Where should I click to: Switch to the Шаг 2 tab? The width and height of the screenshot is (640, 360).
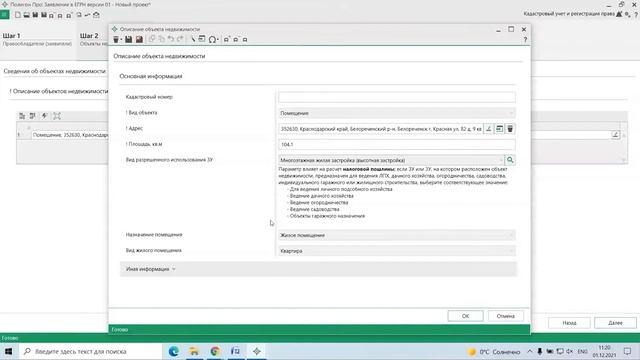pyautogui.click(x=93, y=39)
